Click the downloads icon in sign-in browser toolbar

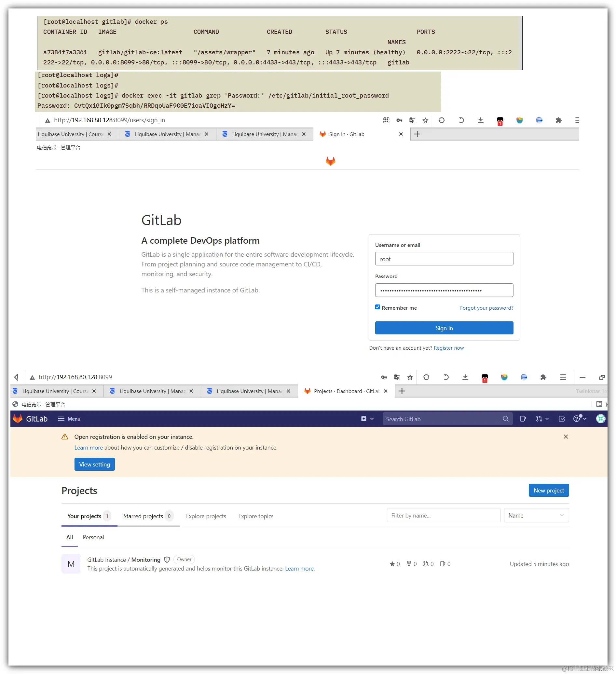pos(480,120)
